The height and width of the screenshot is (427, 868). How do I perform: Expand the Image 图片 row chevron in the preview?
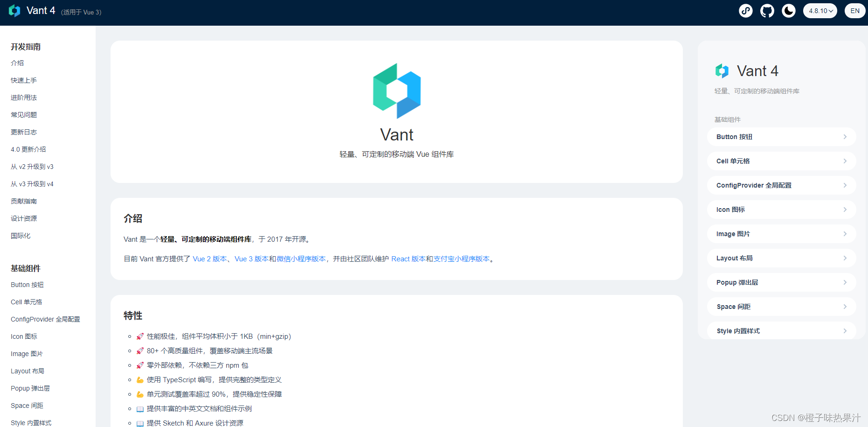[x=845, y=234]
